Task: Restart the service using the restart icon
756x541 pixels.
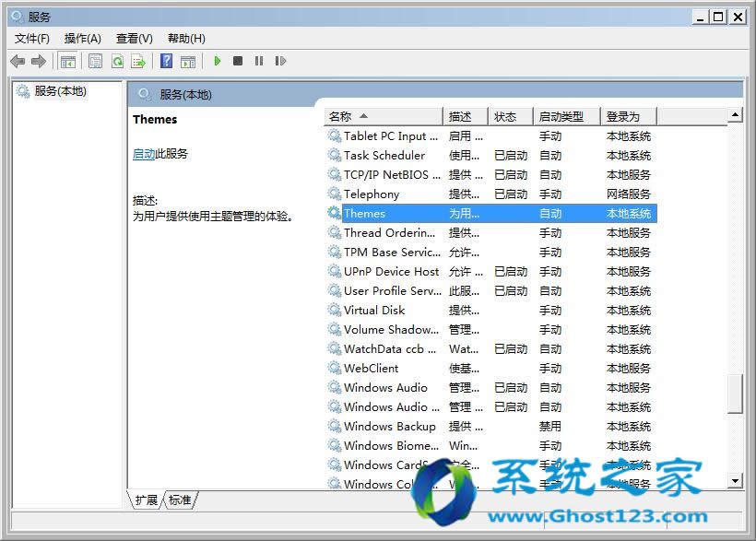Action: [280, 61]
